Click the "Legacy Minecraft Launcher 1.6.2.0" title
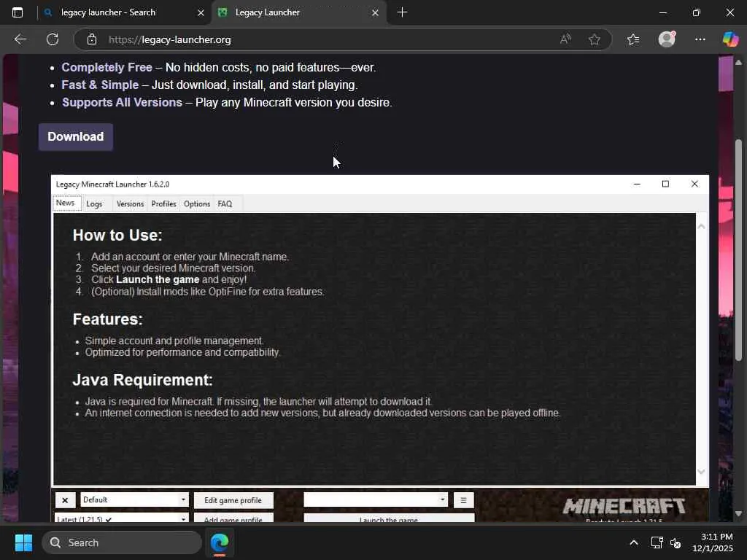747x560 pixels. tap(112, 184)
